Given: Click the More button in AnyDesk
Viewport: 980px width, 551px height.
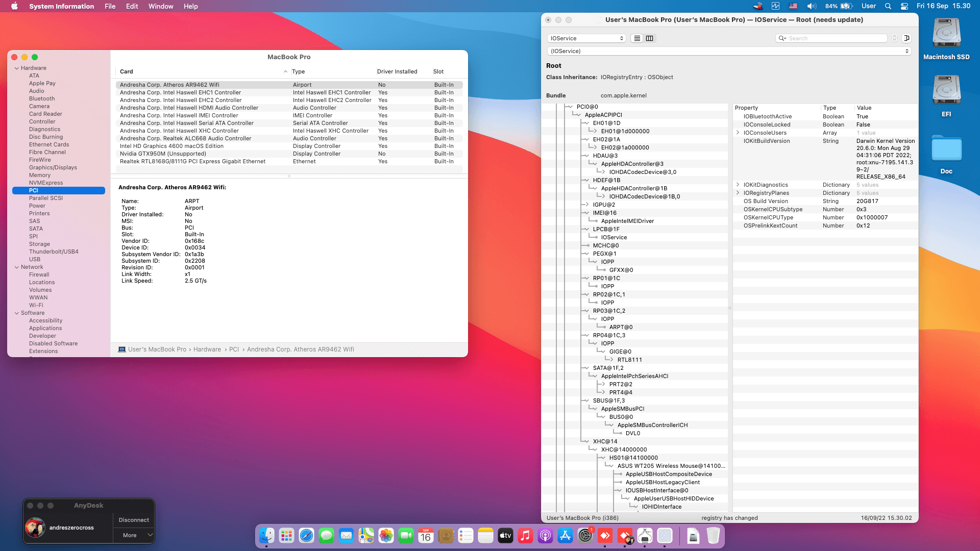Looking at the screenshot, I should click(x=130, y=535).
